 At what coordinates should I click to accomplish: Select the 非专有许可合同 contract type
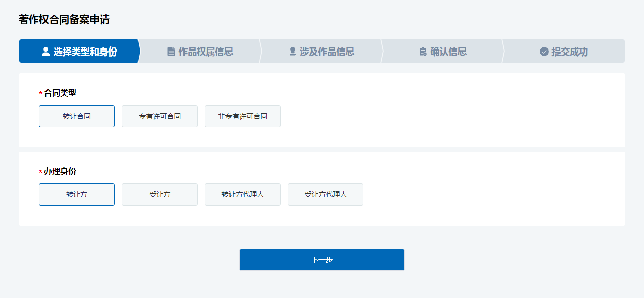point(242,116)
